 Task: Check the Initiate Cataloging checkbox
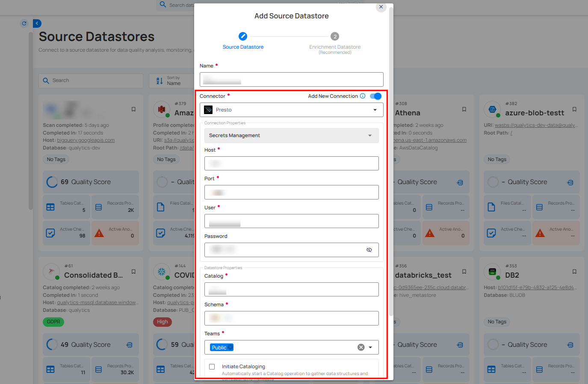point(212,366)
